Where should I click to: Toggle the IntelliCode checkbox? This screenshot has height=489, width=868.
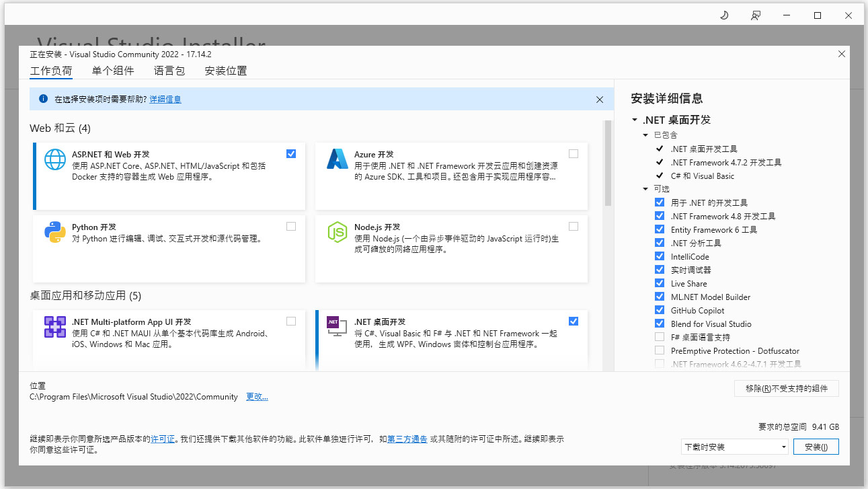pyautogui.click(x=660, y=256)
